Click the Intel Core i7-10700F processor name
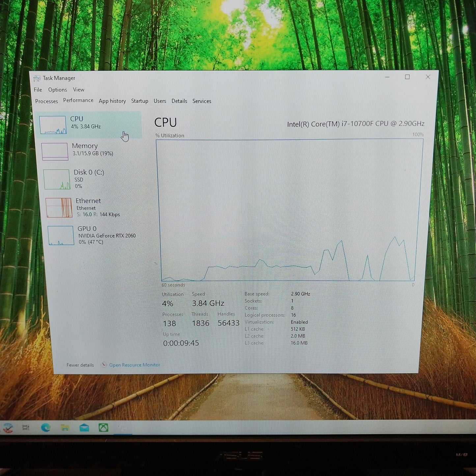Viewport: 476px width, 476px height. click(x=356, y=124)
